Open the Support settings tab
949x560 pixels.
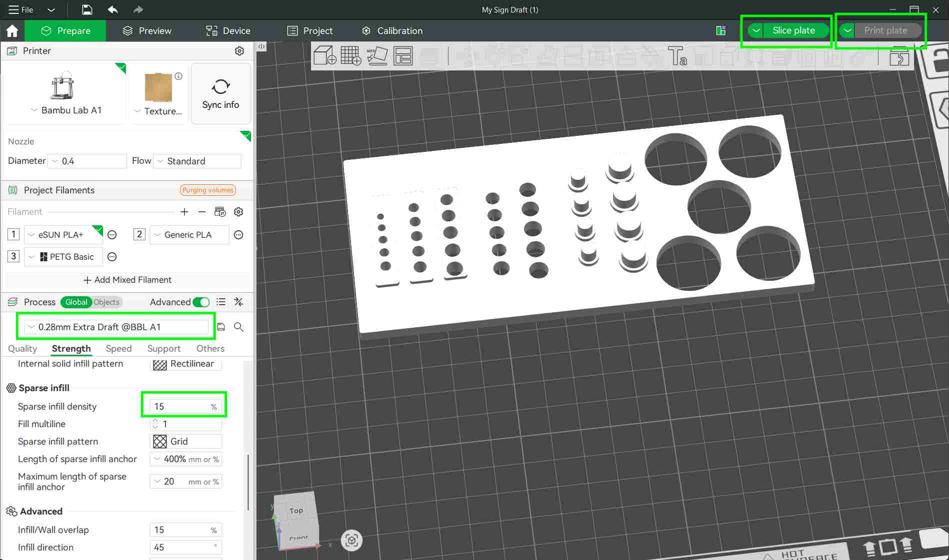(164, 348)
